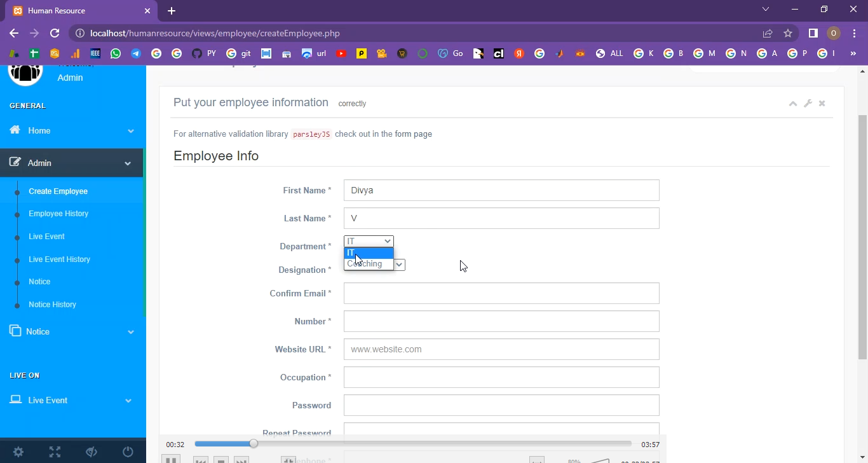
Task: Open the WhatsApp bookmark icon
Action: [x=116, y=54]
